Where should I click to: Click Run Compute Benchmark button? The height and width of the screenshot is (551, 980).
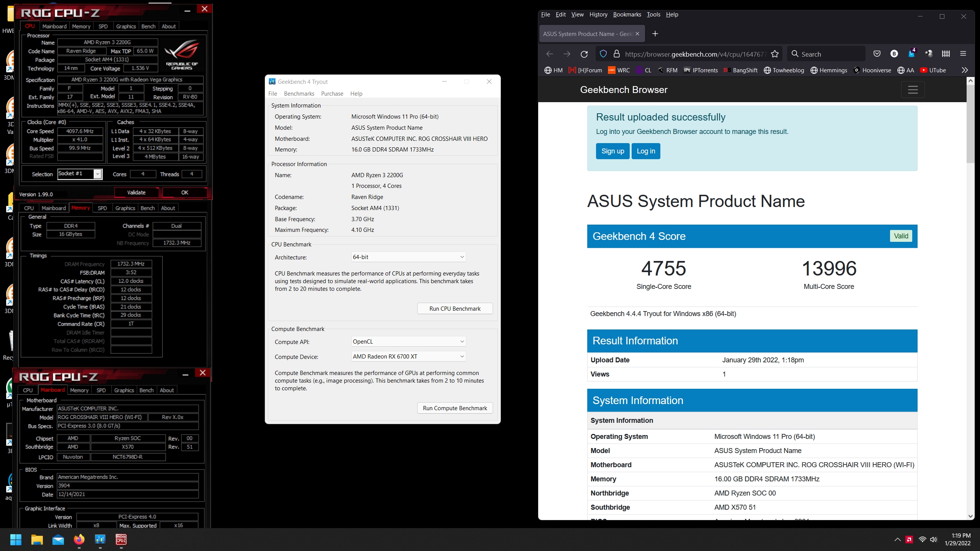click(x=455, y=408)
